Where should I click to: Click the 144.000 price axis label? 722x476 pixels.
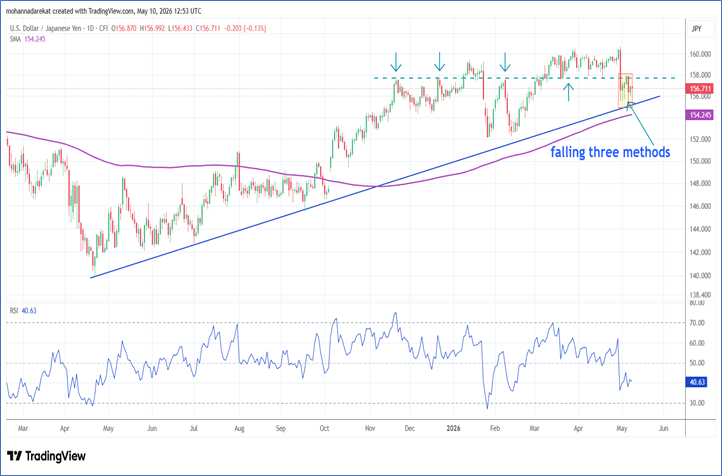click(x=700, y=229)
